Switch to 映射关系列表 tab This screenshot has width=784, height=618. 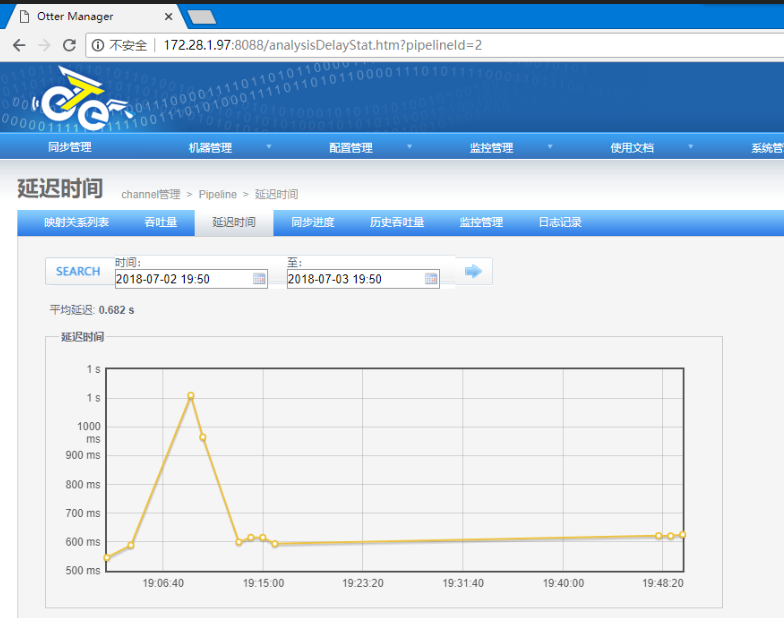pos(76,222)
